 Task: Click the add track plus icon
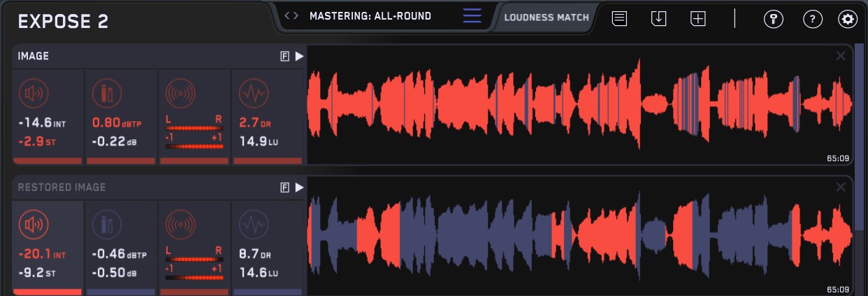tap(697, 19)
